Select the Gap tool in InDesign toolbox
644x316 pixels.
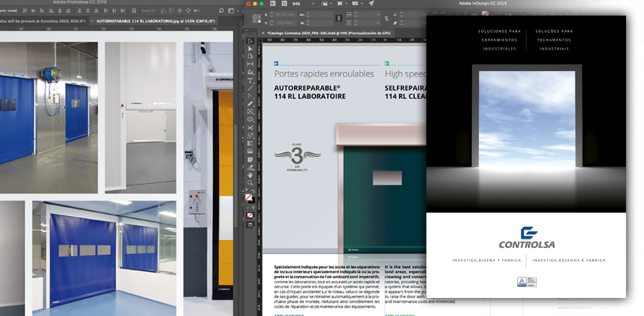click(x=250, y=64)
